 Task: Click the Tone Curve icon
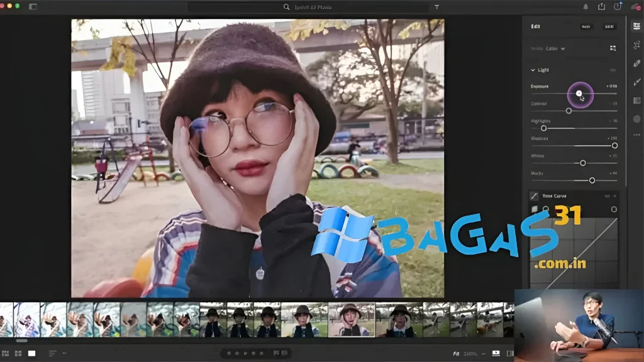pos(534,196)
